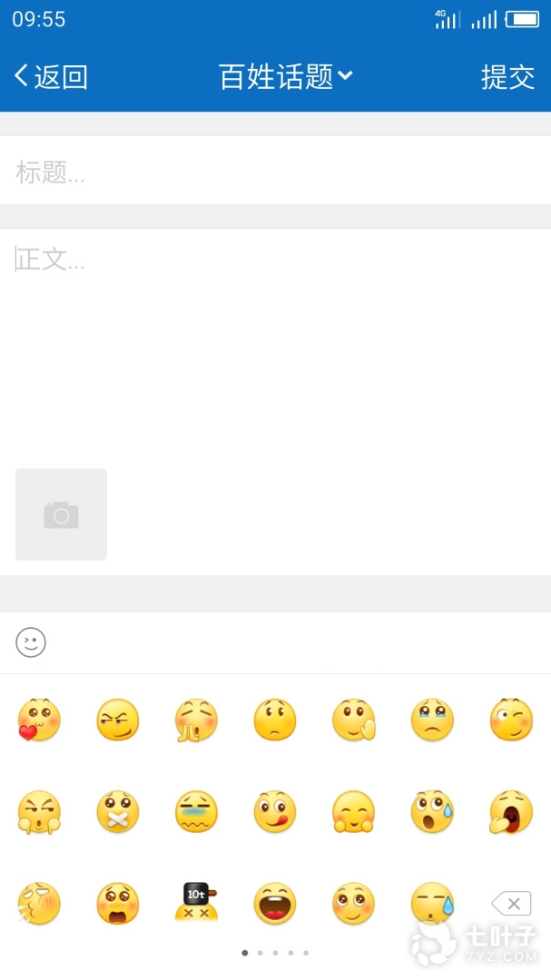Insert the tongue-licking emoji
This screenshot has height=980, width=551.
pyautogui.click(x=275, y=812)
